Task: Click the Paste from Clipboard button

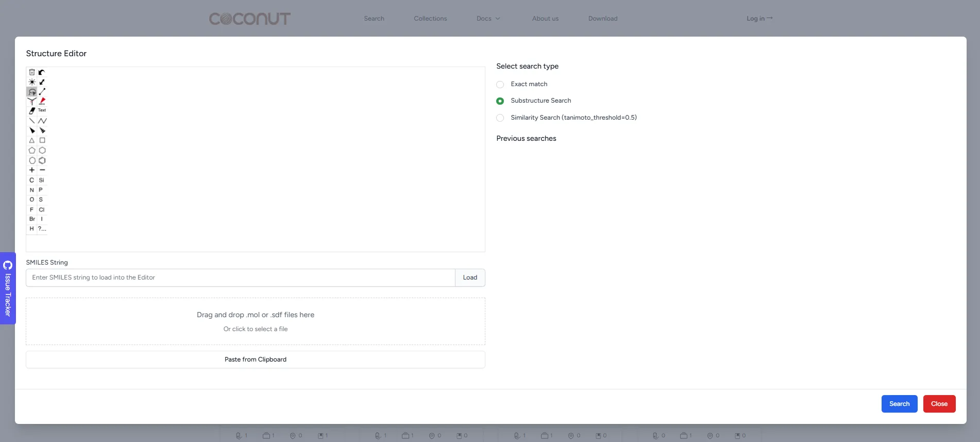Action: point(256,359)
